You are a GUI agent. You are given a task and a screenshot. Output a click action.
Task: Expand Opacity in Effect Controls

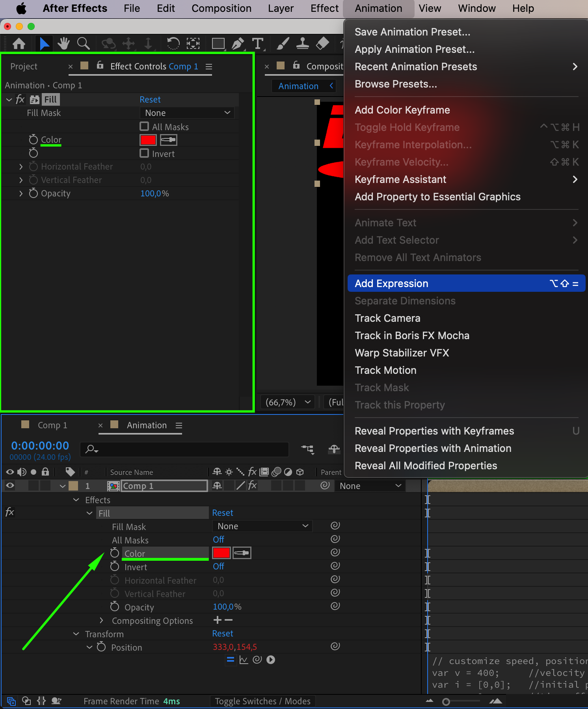pos(21,194)
